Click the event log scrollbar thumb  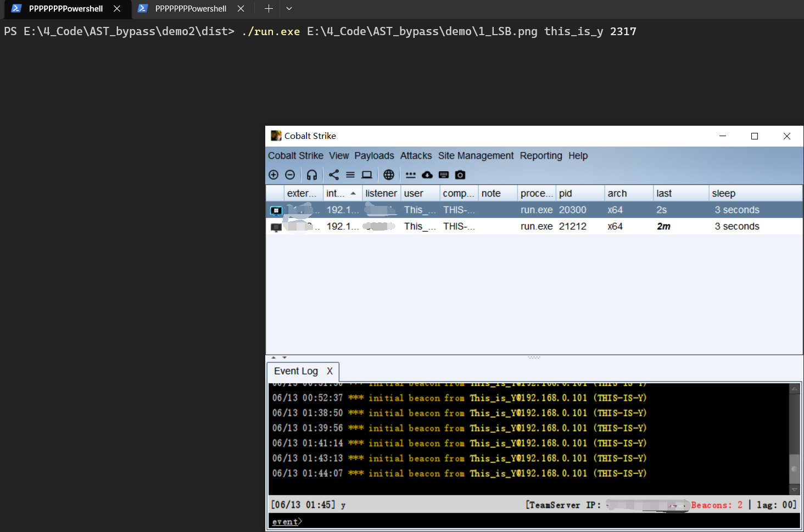pos(794,469)
